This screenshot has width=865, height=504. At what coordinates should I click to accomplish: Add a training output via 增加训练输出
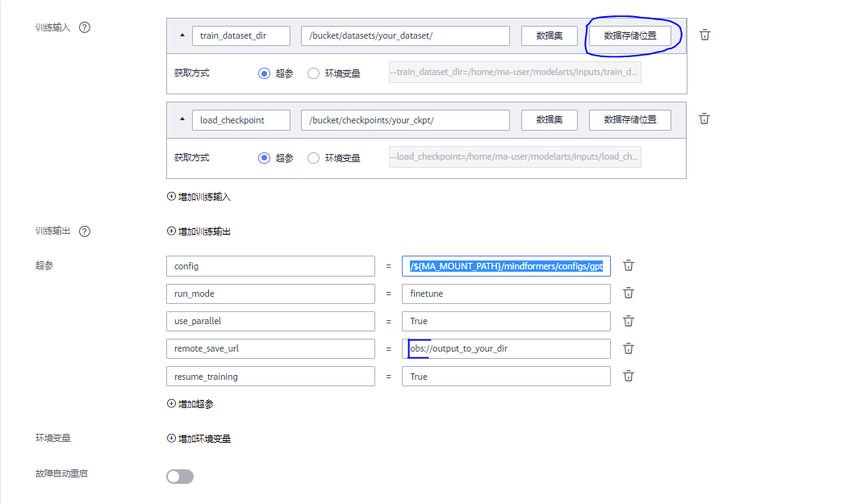[198, 231]
